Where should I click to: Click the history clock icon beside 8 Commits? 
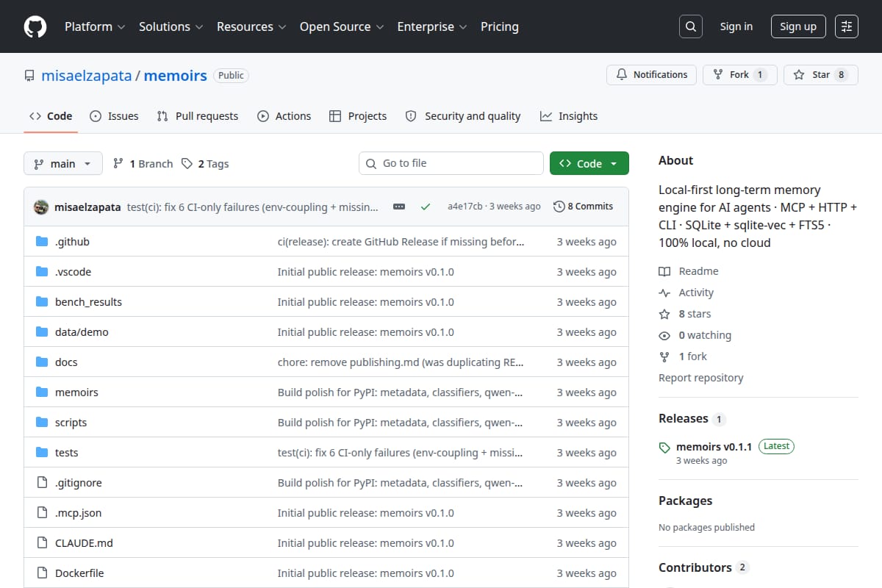pyautogui.click(x=559, y=207)
